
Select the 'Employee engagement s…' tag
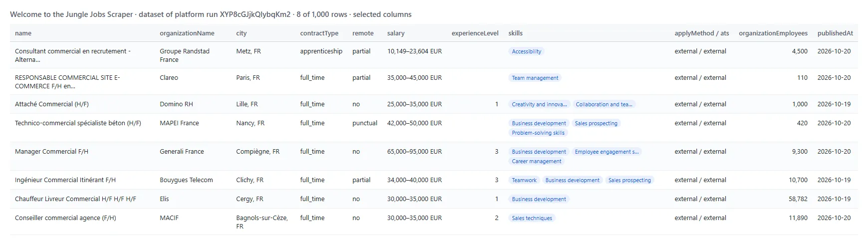tap(606, 152)
